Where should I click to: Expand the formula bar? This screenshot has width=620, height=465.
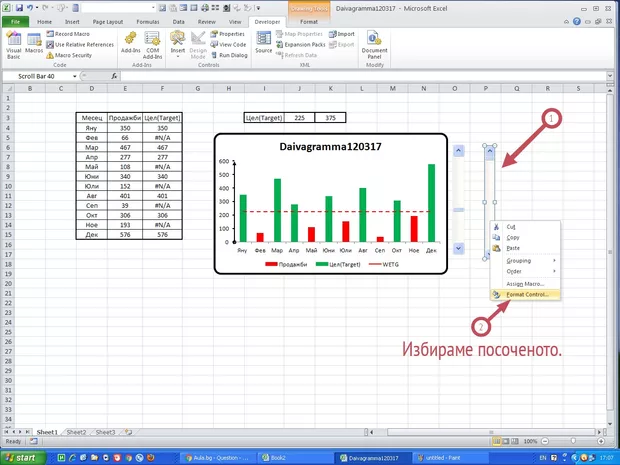610,76
